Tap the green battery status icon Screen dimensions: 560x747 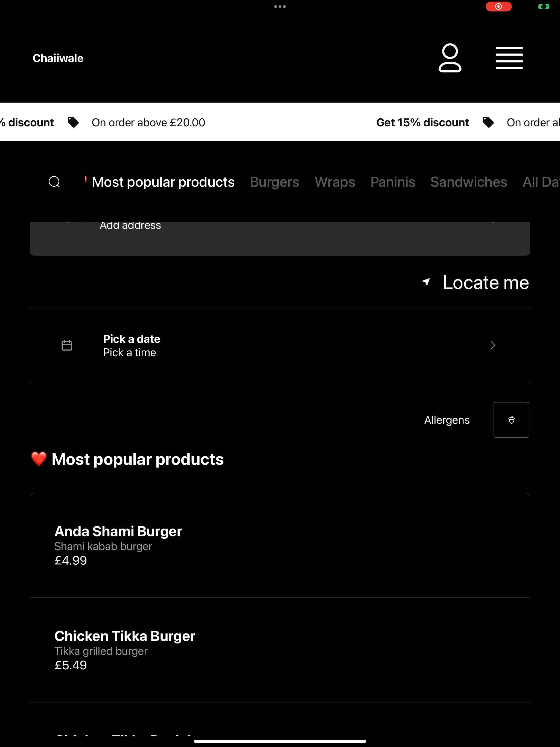544,6
